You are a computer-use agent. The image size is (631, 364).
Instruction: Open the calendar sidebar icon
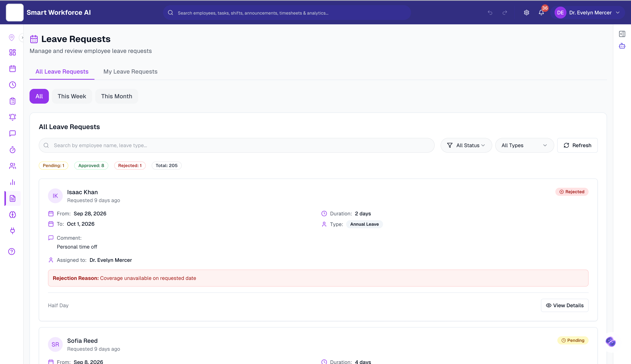[13, 68]
